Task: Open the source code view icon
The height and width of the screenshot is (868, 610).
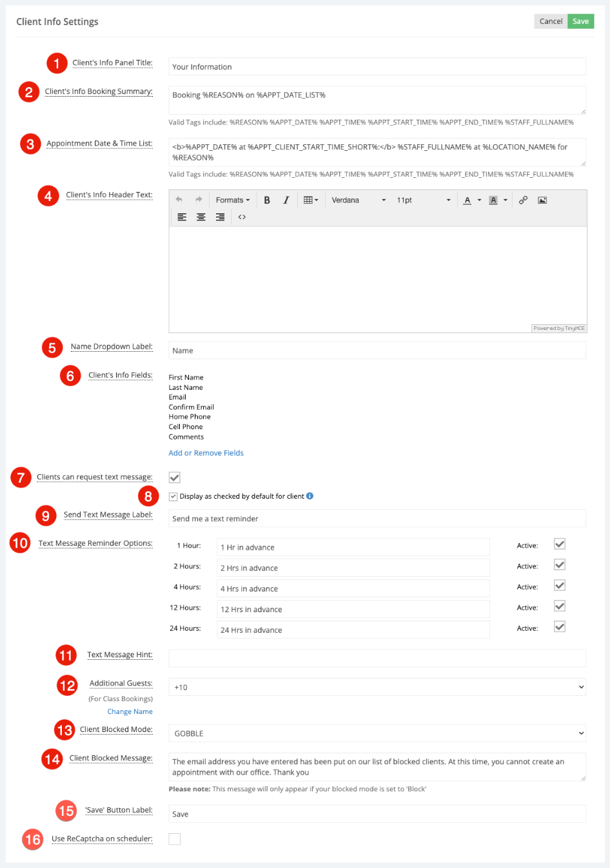Action: pyautogui.click(x=241, y=217)
